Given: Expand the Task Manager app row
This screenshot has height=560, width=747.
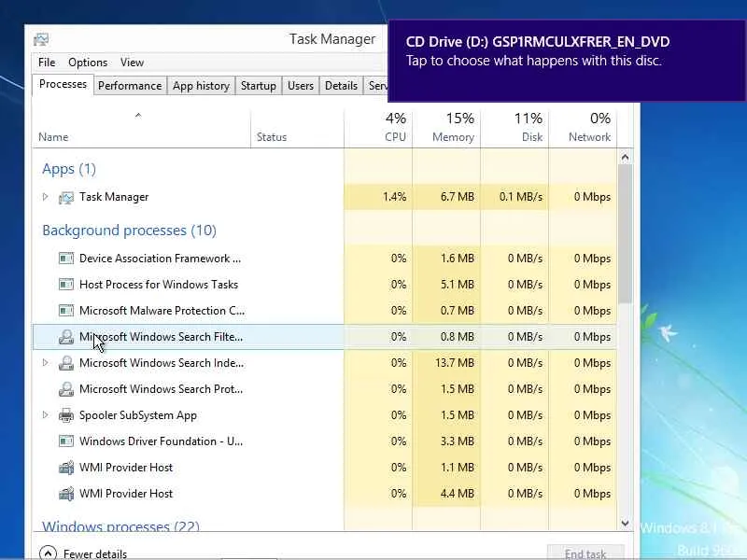Looking at the screenshot, I should coord(45,197).
